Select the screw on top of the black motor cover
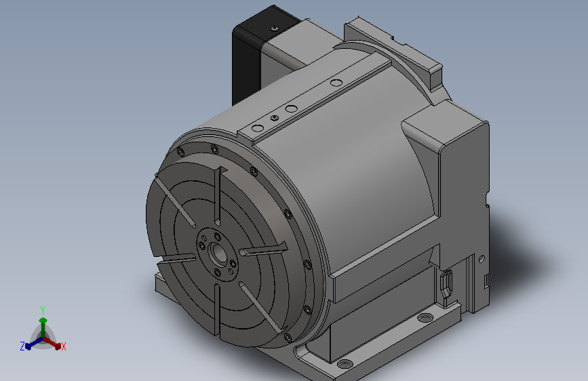Screen dimensions: 588x381 (275, 28)
